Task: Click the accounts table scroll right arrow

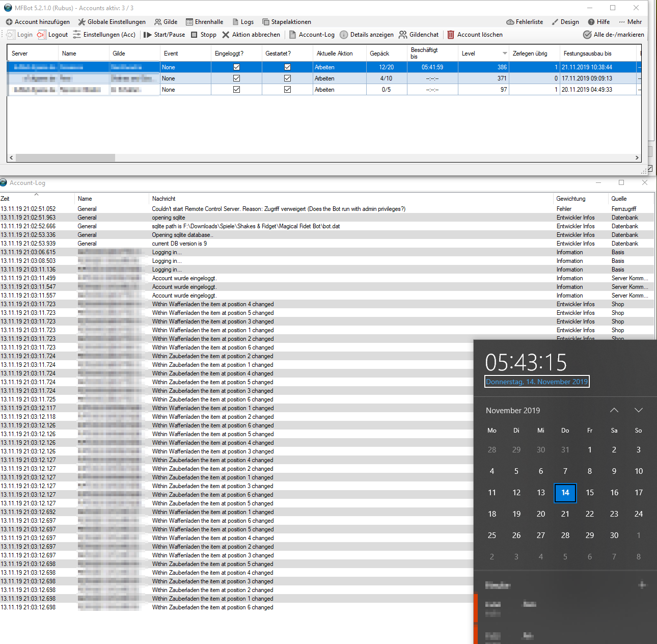Action: [x=637, y=158]
